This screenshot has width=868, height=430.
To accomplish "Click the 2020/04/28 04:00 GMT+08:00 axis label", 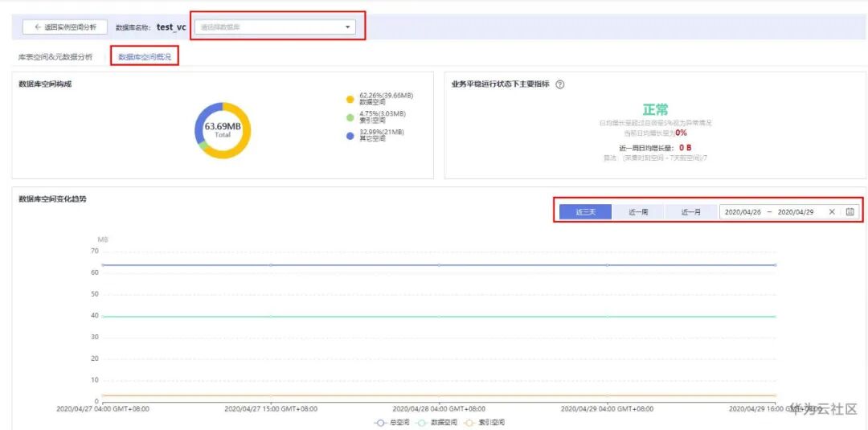I will pyautogui.click(x=439, y=410).
